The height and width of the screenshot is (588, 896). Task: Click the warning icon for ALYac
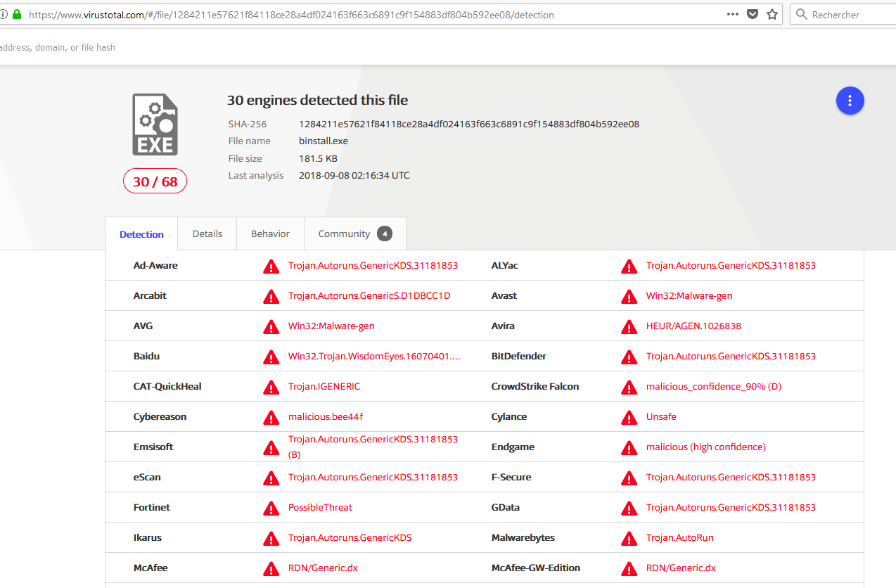[629, 266]
